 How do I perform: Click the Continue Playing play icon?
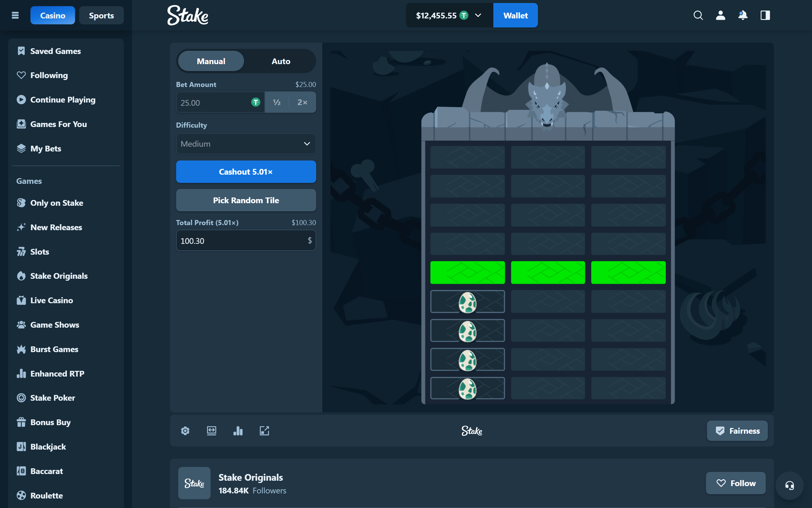click(x=21, y=100)
